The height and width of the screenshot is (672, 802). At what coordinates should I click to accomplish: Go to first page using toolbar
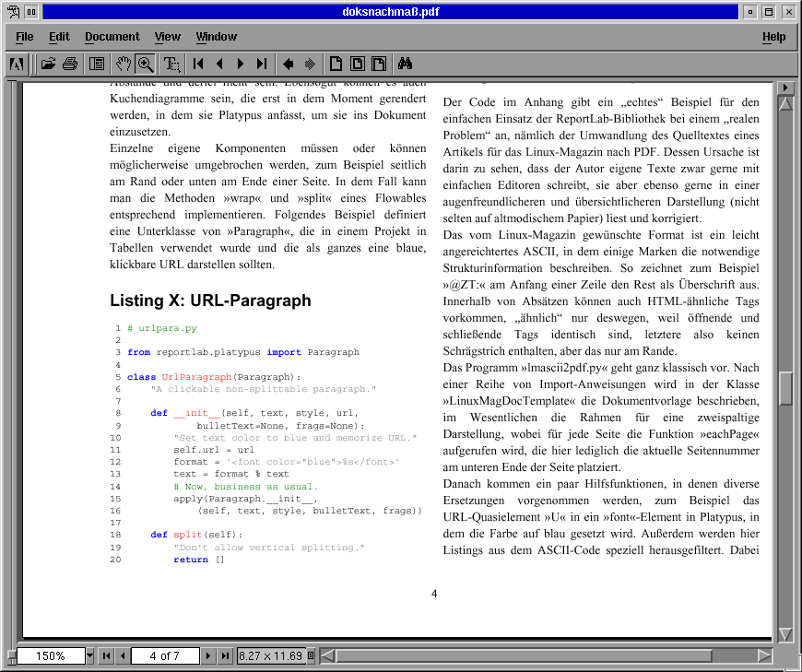pos(198,65)
